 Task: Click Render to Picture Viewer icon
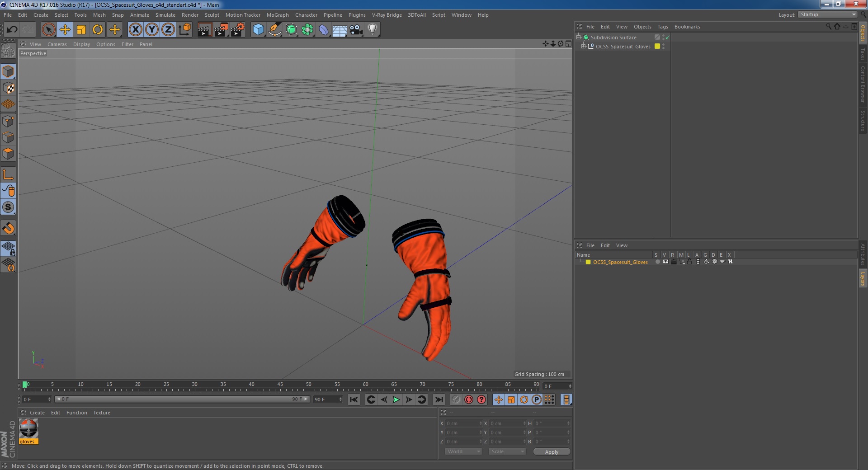pos(221,30)
